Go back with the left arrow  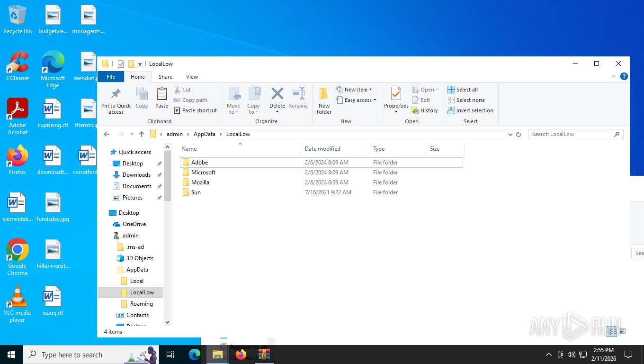click(x=107, y=134)
